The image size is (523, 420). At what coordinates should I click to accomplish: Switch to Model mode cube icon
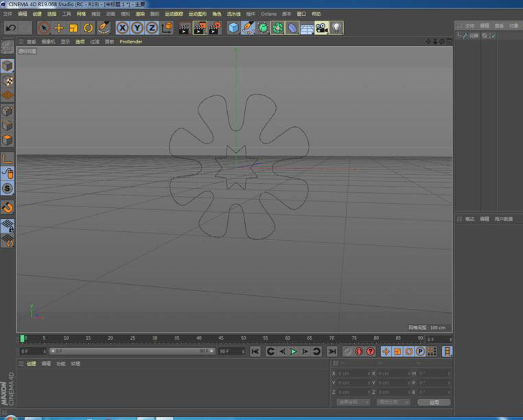pos(8,66)
